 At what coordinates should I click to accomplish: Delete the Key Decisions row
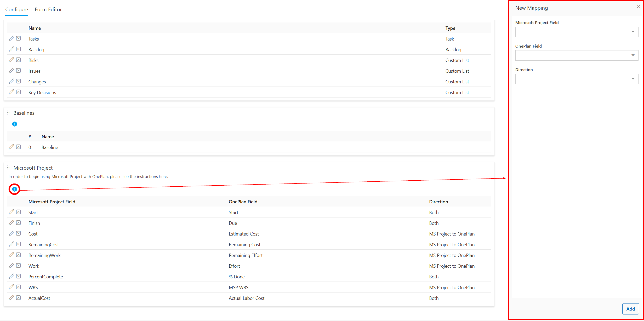pyautogui.click(x=18, y=92)
